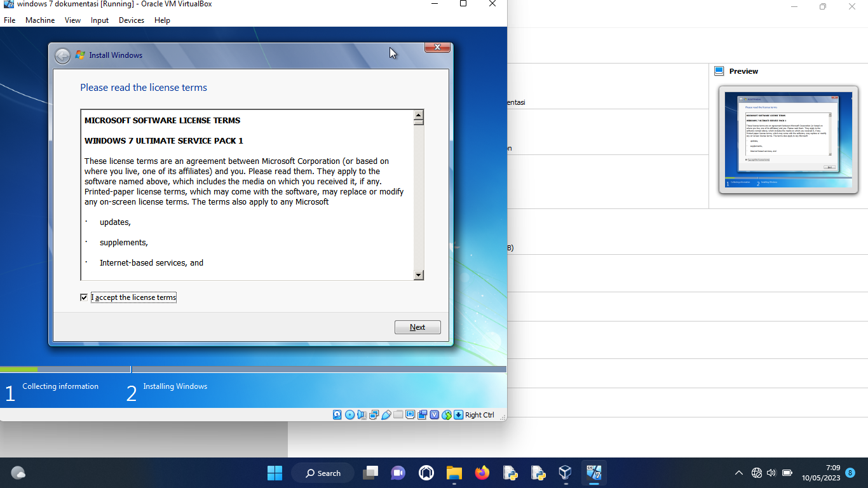Click the clock and date in taskbar
Screen dimensions: 868x488
820,473
